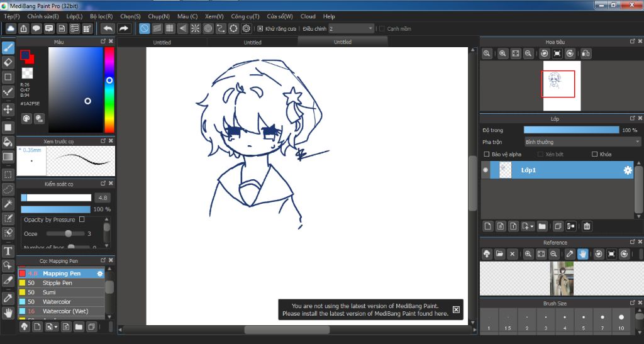This screenshot has width=644, height=344.
Task: Enable the Cạnh mềm checkbox
Action: 382,29
